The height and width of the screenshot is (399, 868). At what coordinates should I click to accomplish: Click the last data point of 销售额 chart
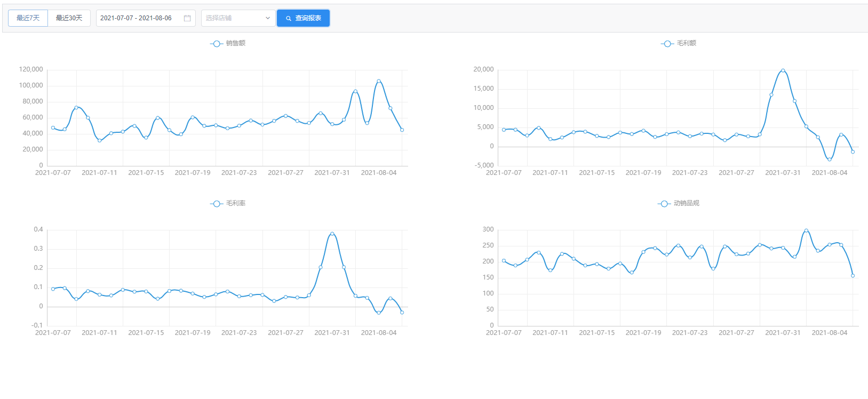click(402, 130)
